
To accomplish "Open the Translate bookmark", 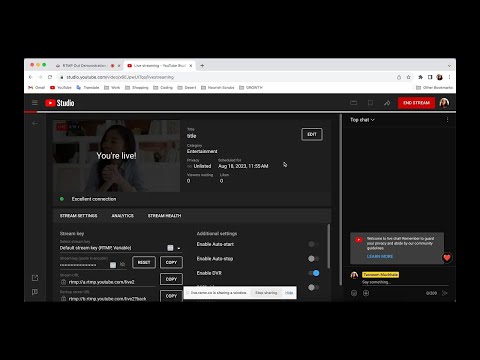I will [x=88, y=88].
